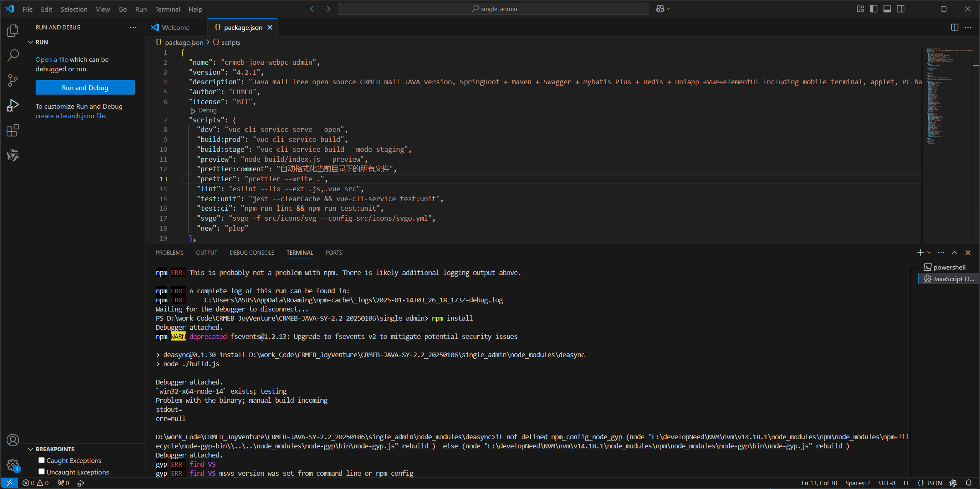
Task: Click the 'Open a file' link
Action: 51,60
